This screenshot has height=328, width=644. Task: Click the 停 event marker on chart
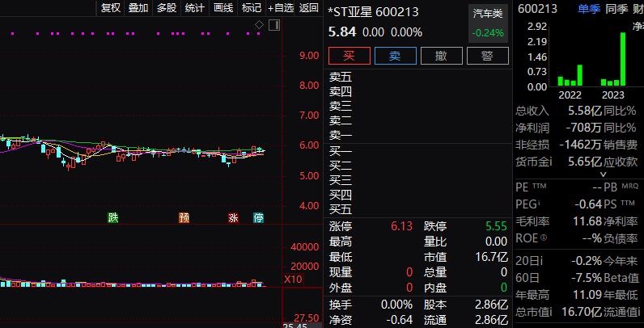(x=259, y=217)
